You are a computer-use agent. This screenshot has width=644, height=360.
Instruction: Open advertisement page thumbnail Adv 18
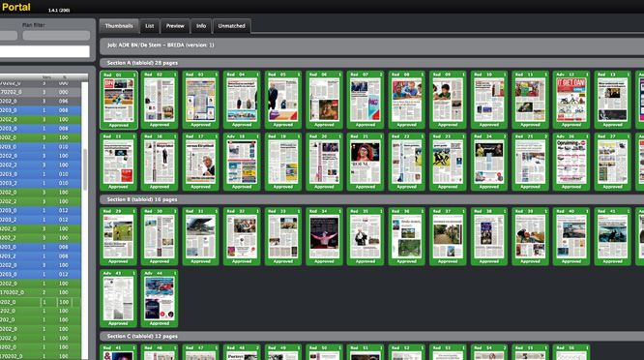point(242,162)
